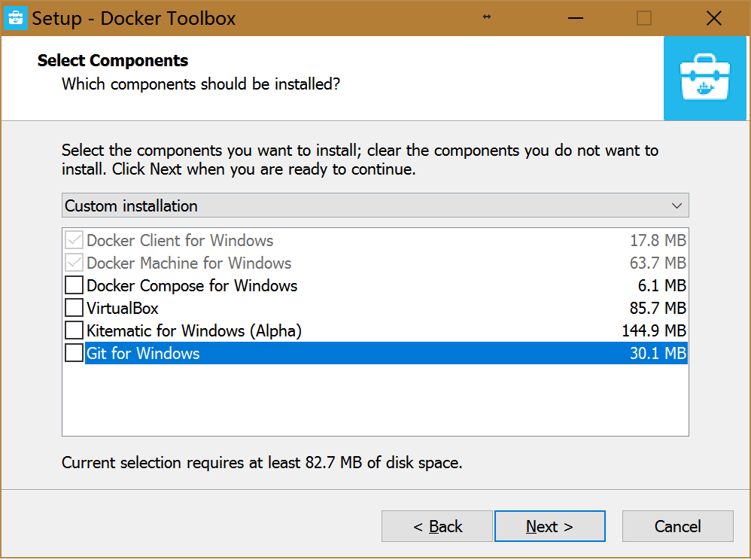Enable the Docker Compose for Windows checkbox

[74, 286]
